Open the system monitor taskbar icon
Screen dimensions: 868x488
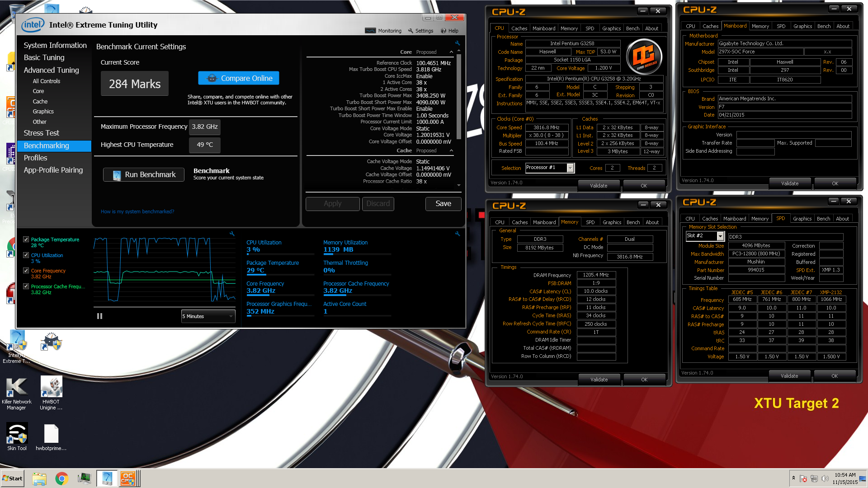pyautogui.click(x=84, y=479)
